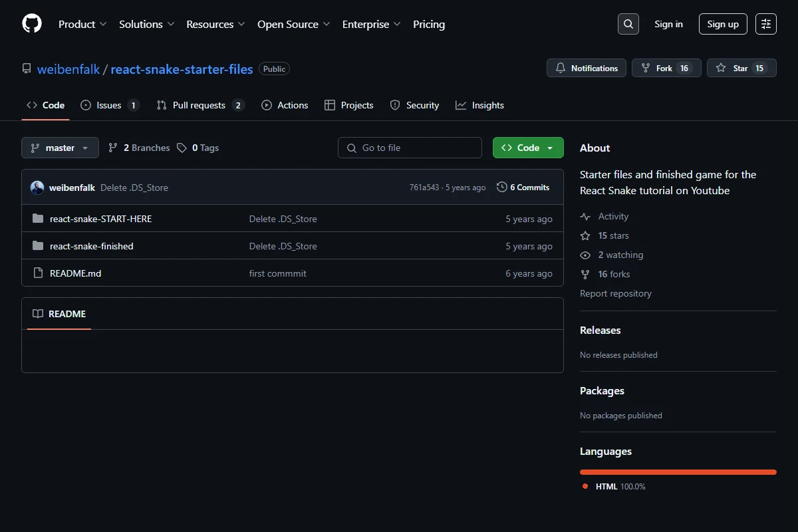Click the weibenfalk avatar thumbnail
Image resolution: width=798 pixels, height=532 pixels.
(37, 188)
